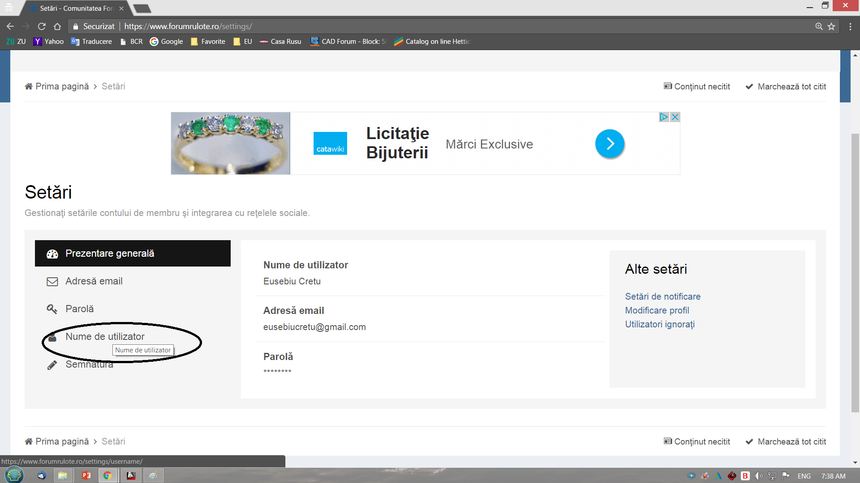Open the Parolă settings section
Screen dimensions: 860x483
79,309
